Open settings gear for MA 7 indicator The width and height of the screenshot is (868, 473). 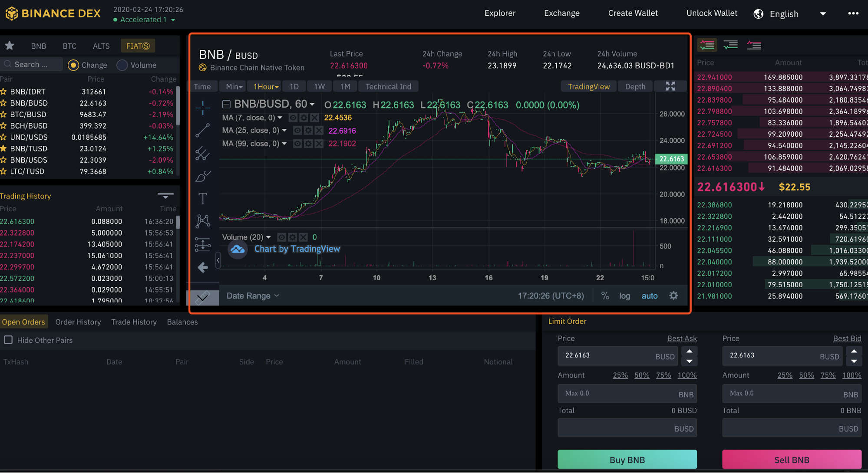pyautogui.click(x=304, y=118)
